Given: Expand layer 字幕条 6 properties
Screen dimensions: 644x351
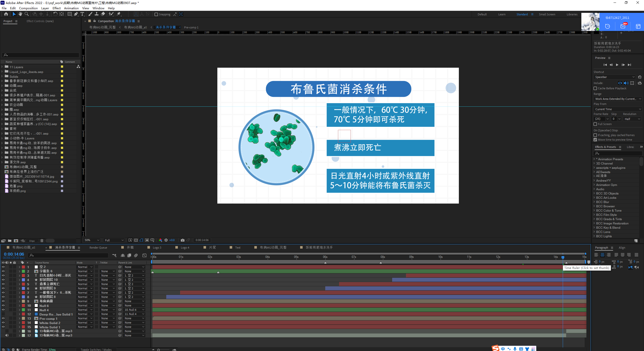Looking at the screenshot, I should click(x=19, y=271).
